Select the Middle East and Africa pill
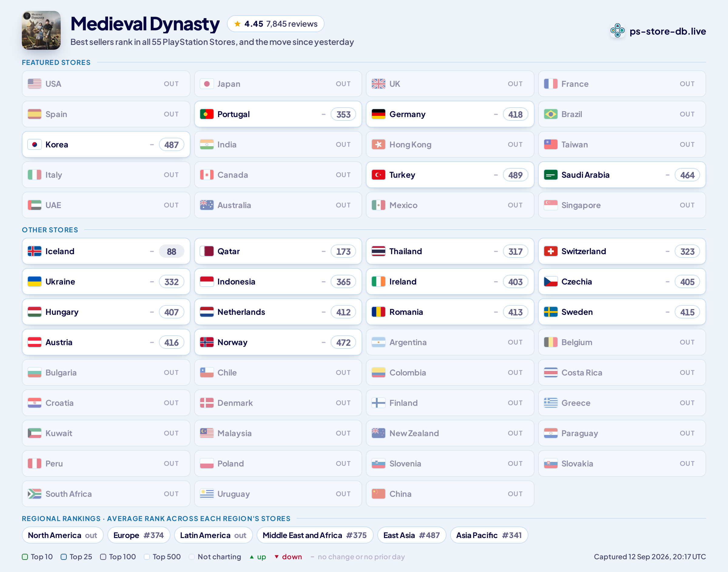Screen dimensions: 728x572 [315, 535]
